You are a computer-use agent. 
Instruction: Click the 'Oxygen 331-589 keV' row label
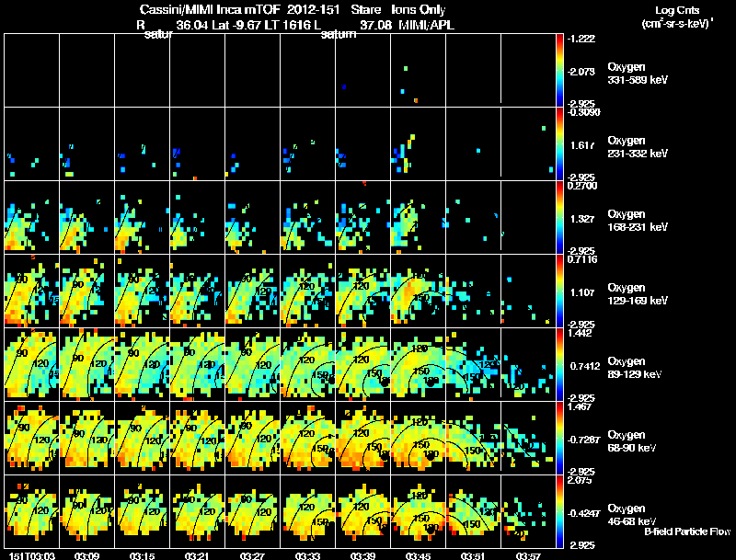[x=638, y=74]
